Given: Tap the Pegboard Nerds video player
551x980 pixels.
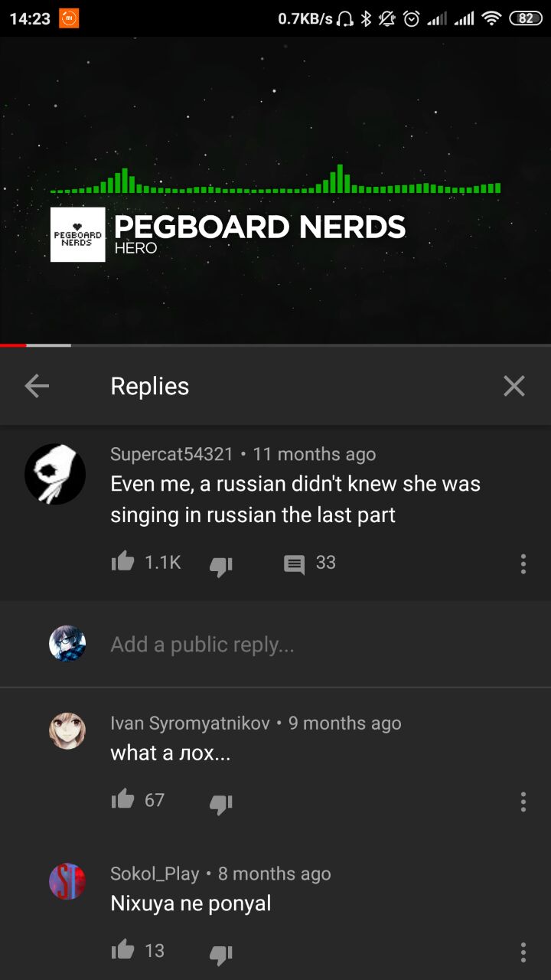Looking at the screenshot, I should (x=275, y=190).
